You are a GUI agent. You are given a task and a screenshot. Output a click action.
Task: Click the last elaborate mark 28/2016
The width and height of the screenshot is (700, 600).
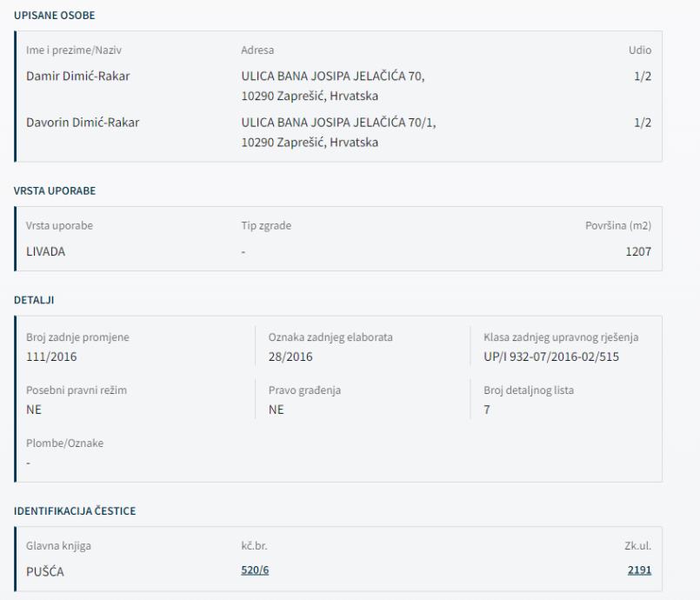click(290, 356)
